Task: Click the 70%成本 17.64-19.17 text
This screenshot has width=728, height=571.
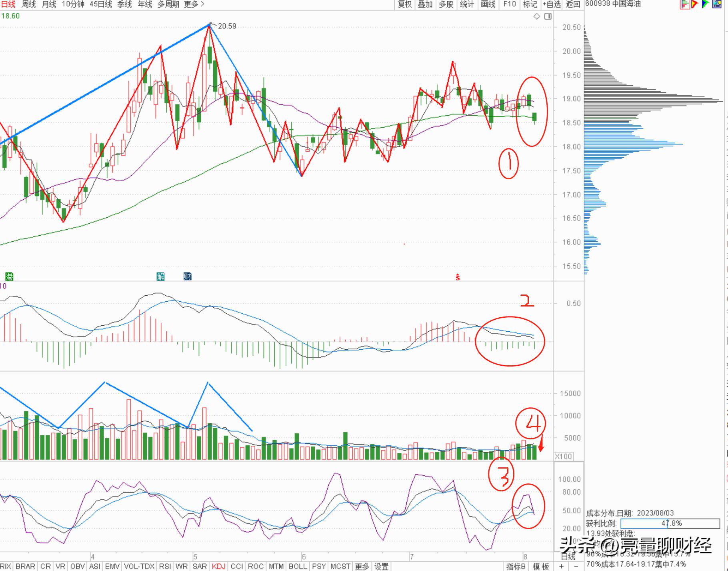Action: coord(636,565)
